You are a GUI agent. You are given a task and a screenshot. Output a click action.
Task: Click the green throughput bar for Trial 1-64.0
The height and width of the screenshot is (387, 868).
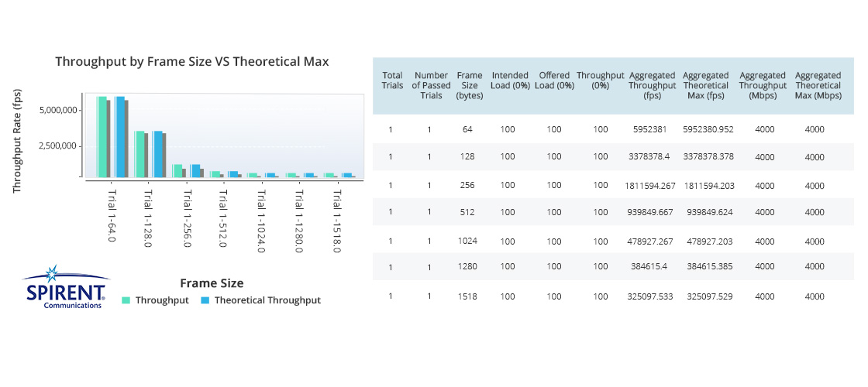(102, 136)
